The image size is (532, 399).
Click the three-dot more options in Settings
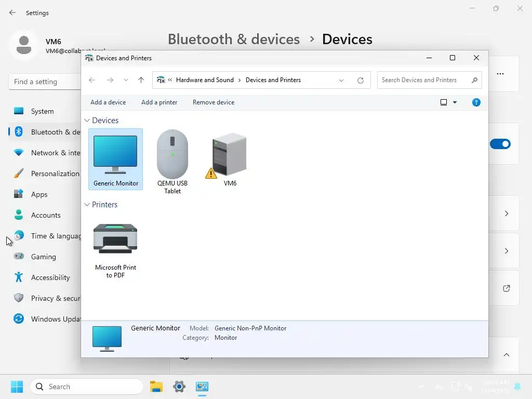pyautogui.click(x=500, y=74)
